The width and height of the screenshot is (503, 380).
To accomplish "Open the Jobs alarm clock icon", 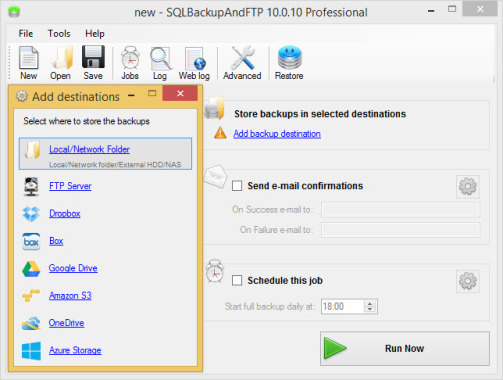I will point(130,58).
